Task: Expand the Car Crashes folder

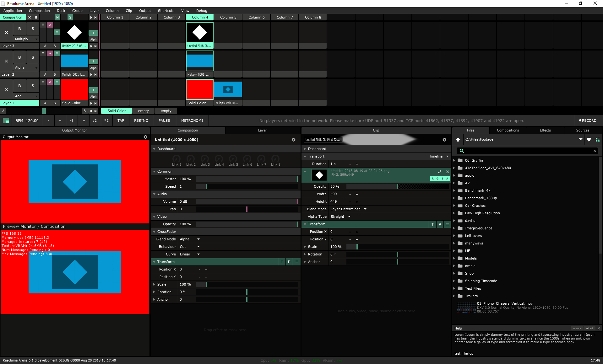Action: 454,206
